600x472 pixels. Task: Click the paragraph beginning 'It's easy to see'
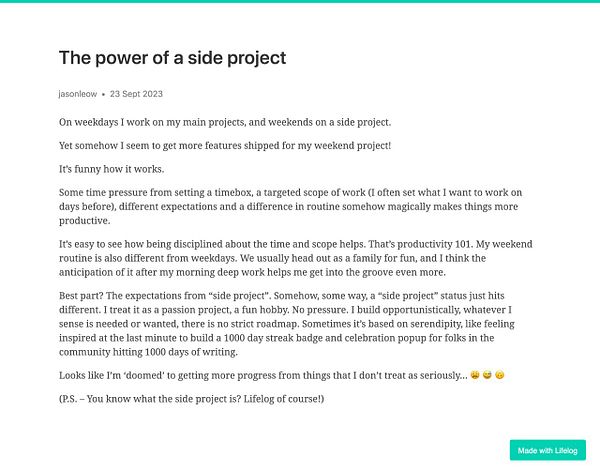295,258
